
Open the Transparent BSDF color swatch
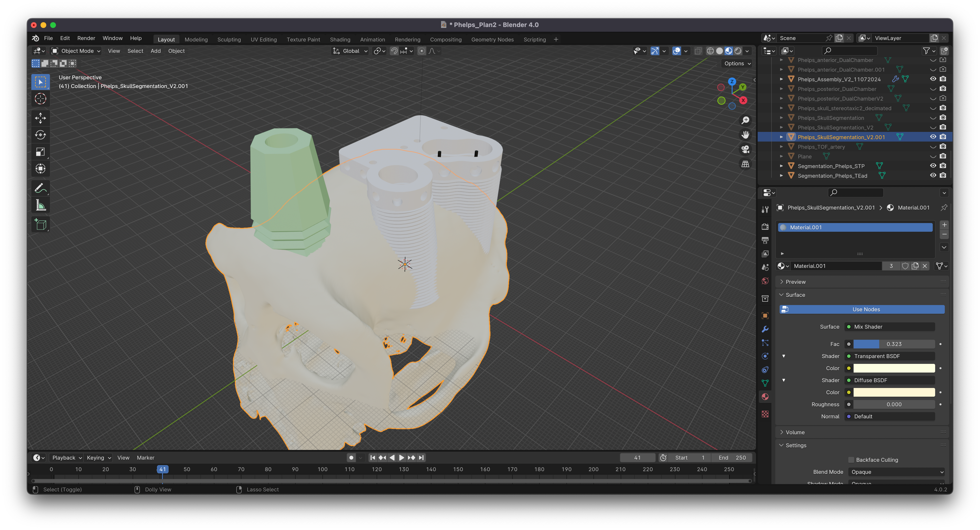pyautogui.click(x=894, y=368)
